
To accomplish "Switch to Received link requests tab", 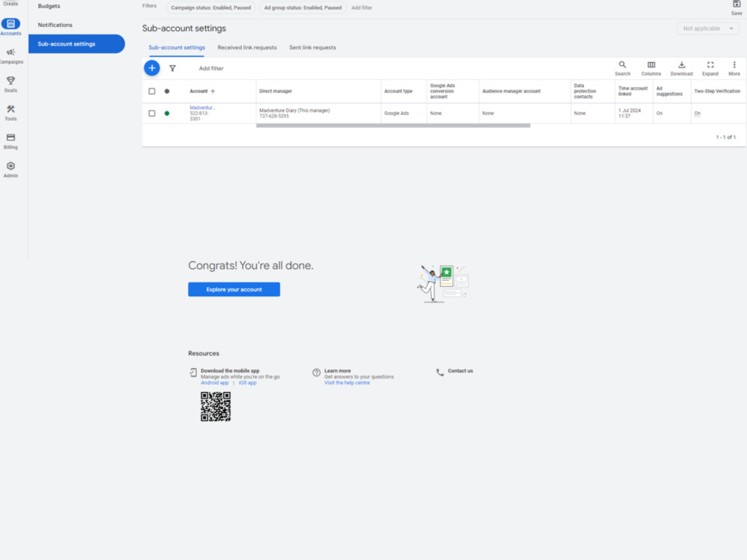I will tap(247, 48).
